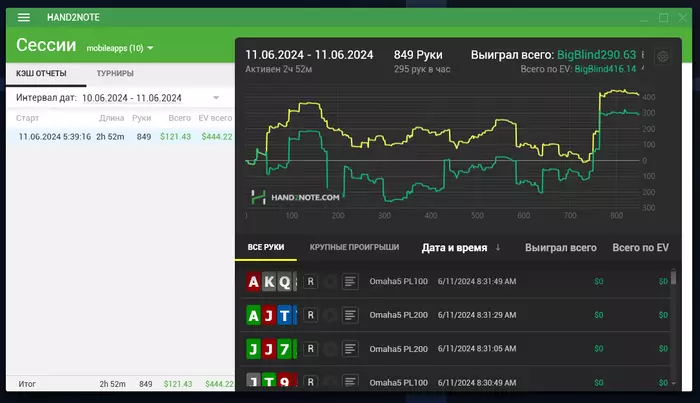This screenshot has height=403, width=700.
Task: Open hand text icon for 8:31:49 AM hand
Action: coord(350,282)
